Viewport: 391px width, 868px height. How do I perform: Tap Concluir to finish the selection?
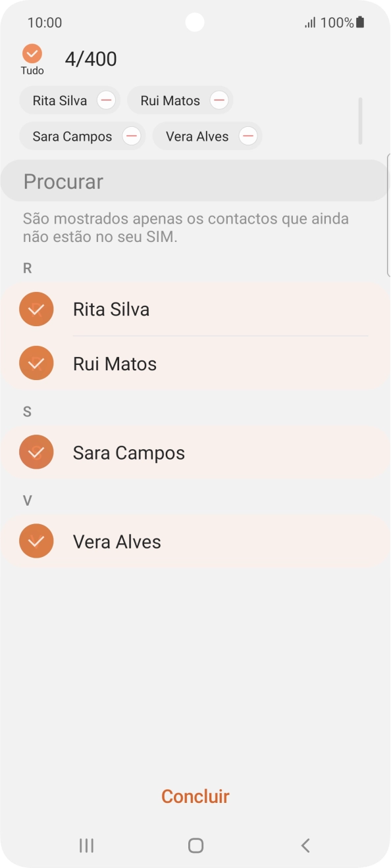click(x=195, y=796)
